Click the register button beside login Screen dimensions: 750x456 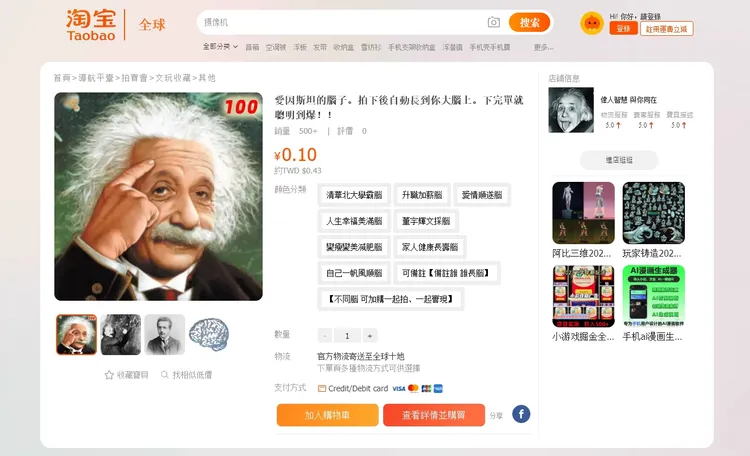pos(666,29)
